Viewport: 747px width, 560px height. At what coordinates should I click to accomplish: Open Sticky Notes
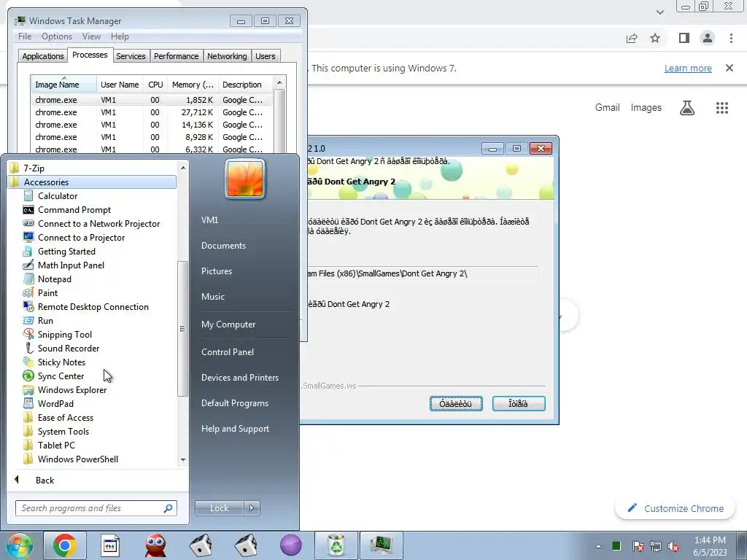pos(61,362)
